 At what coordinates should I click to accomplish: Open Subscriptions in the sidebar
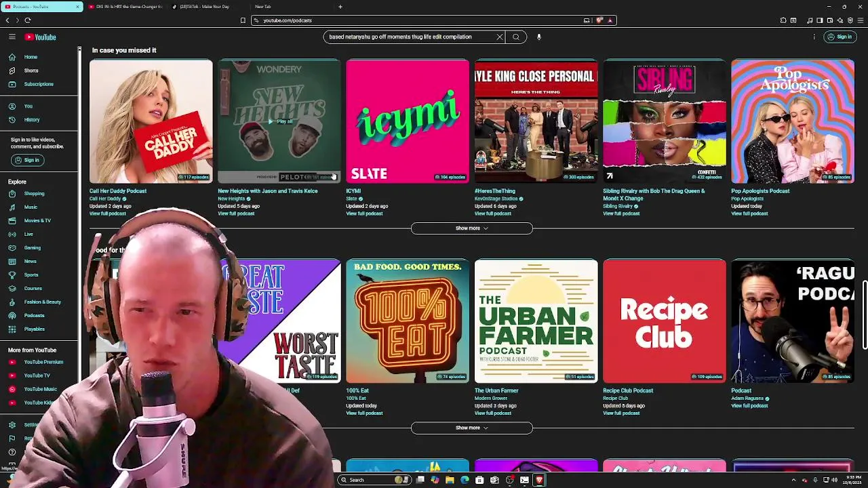coord(39,84)
